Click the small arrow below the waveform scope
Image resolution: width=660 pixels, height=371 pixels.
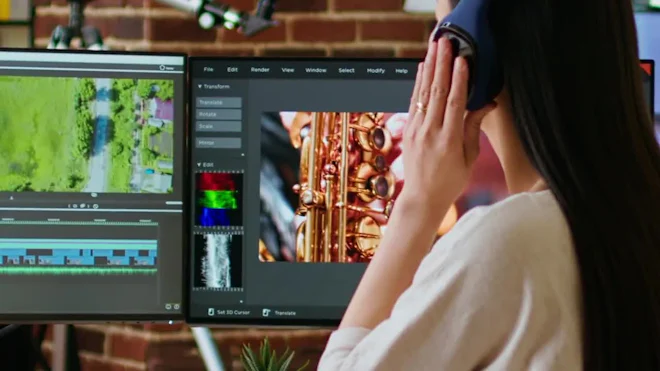click(x=241, y=302)
